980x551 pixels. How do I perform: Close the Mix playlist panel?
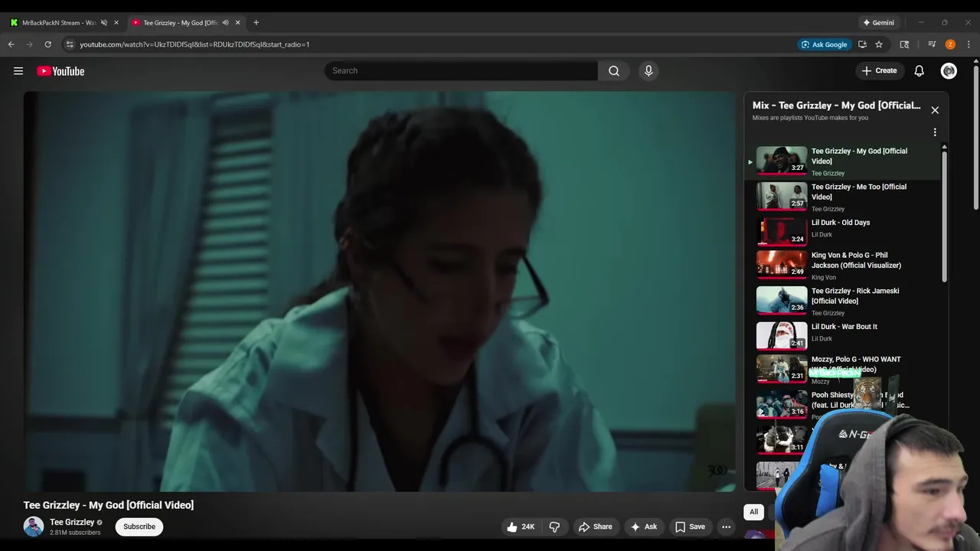(935, 110)
